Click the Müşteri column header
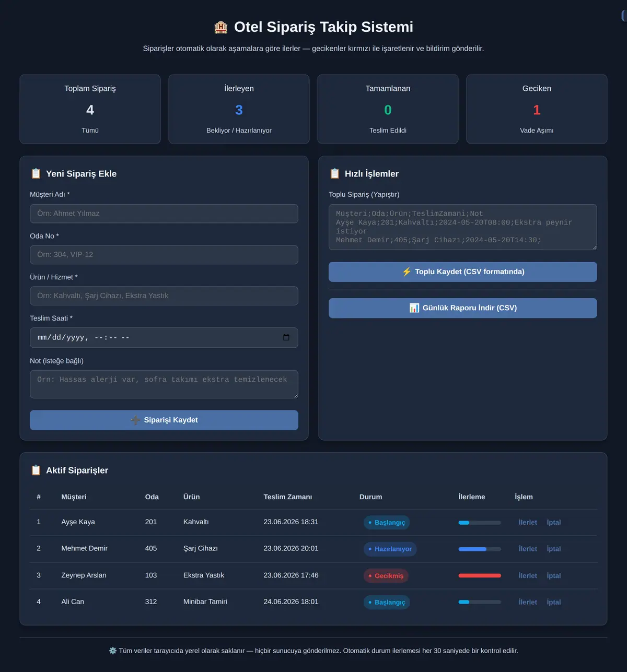Image resolution: width=627 pixels, height=672 pixels. pos(74,497)
